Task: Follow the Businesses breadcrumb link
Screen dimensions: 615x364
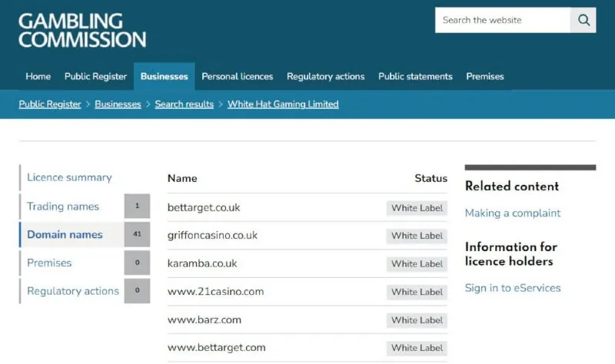Action: [x=118, y=104]
